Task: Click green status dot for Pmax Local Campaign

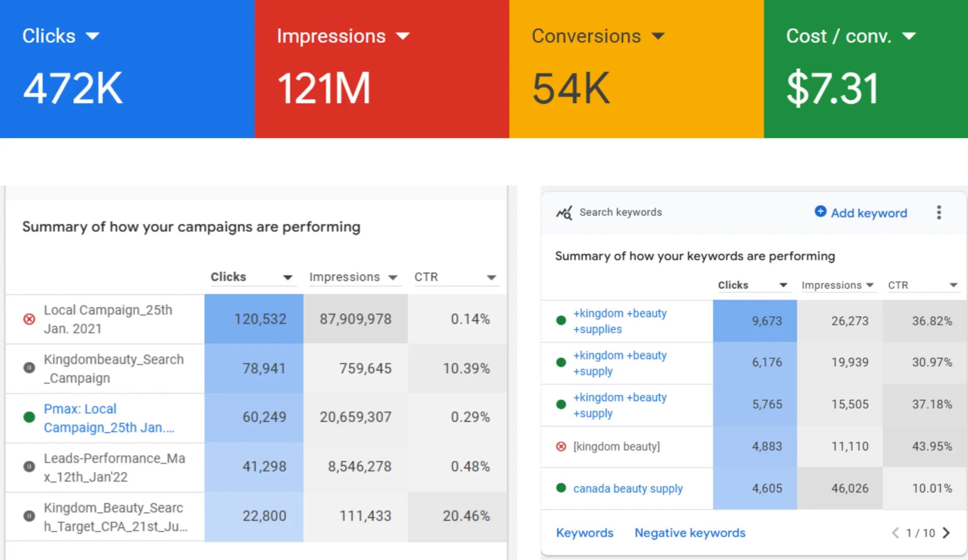Action: (x=29, y=417)
